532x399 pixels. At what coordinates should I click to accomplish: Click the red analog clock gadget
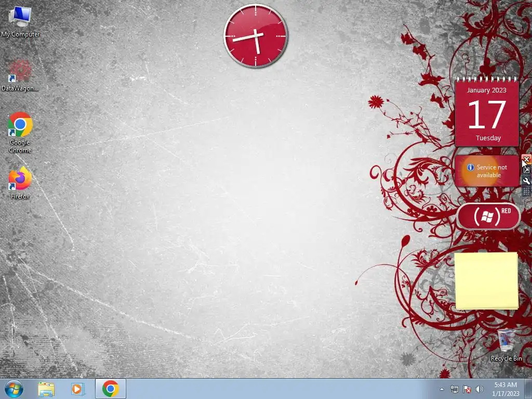click(256, 36)
